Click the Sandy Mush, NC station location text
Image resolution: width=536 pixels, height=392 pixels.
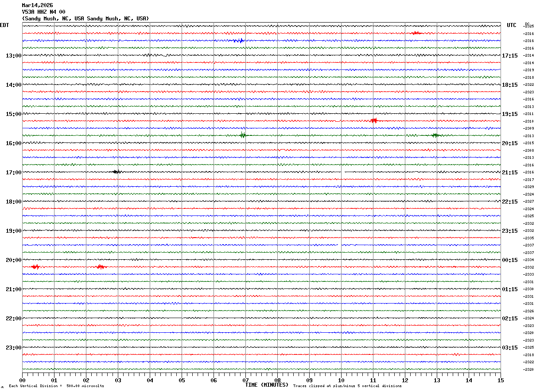click(x=85, y=19)
